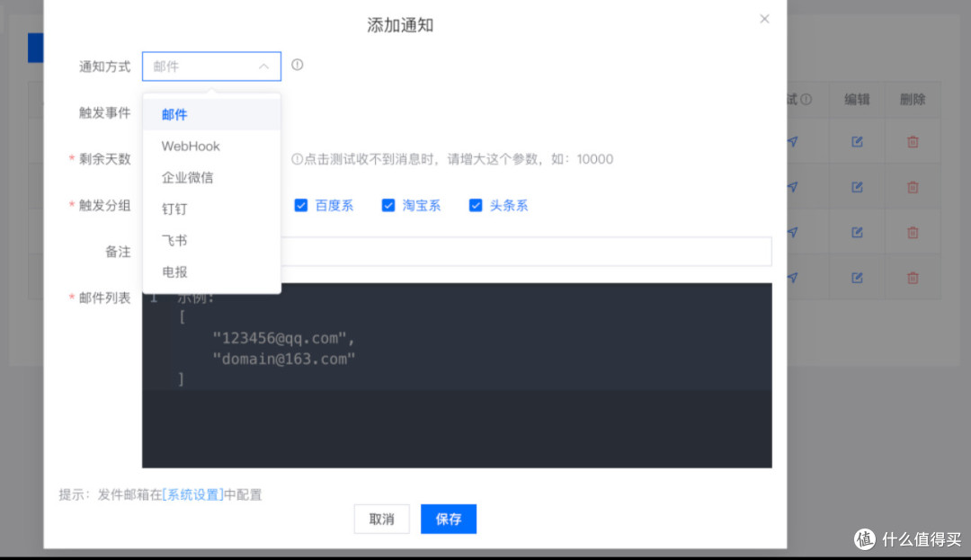
Task: Click the 取消 button
Action: click(381, 520)
